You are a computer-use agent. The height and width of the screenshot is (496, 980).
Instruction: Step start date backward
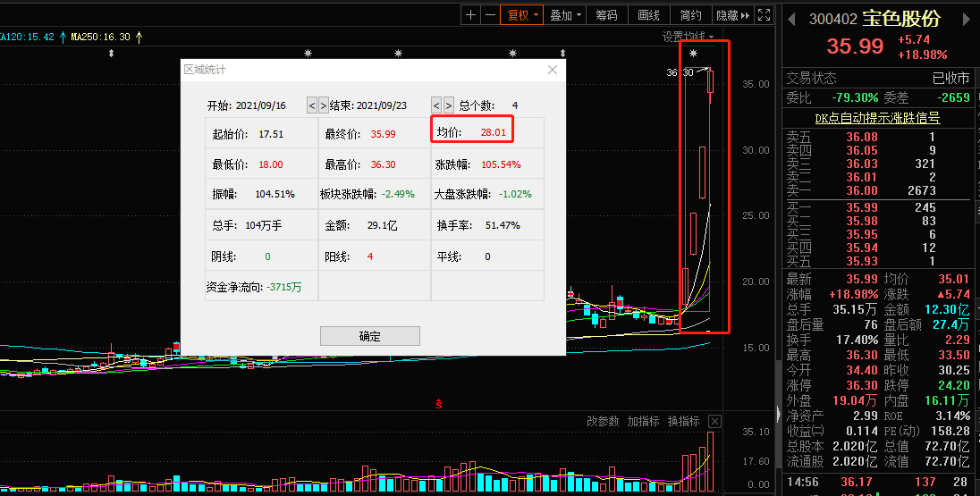[312, 105]
